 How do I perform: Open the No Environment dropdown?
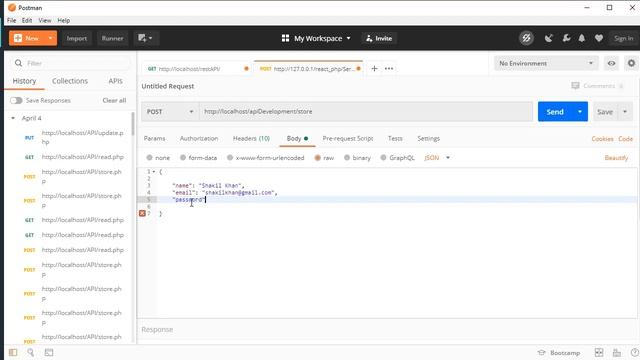click(x=546, y=63)
